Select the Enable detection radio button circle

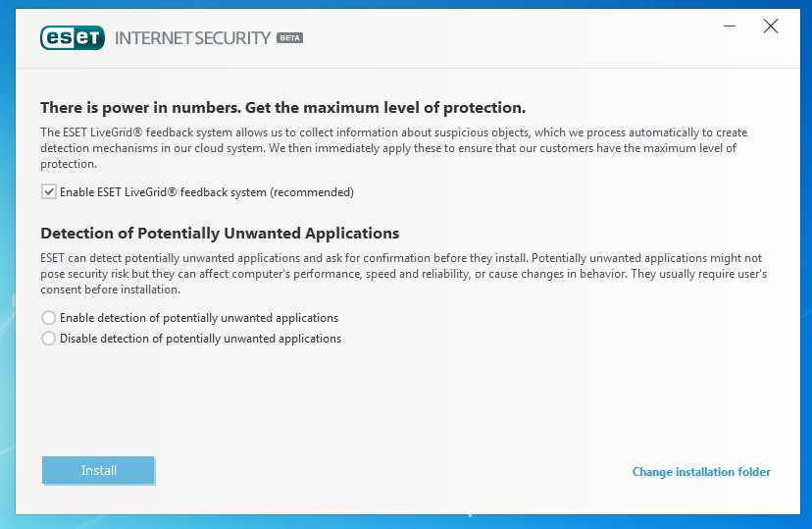click(x=49, y=318)
